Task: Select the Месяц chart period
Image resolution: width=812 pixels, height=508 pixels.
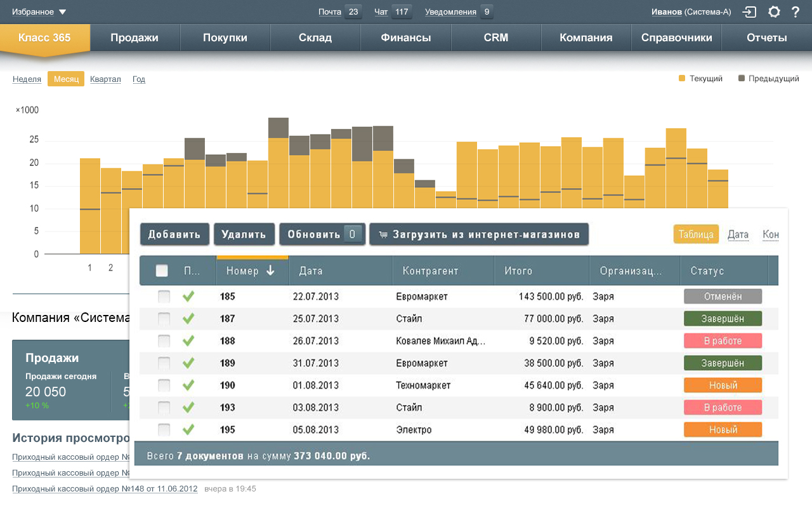Action: pyautogui.click(x=66, y=79)
